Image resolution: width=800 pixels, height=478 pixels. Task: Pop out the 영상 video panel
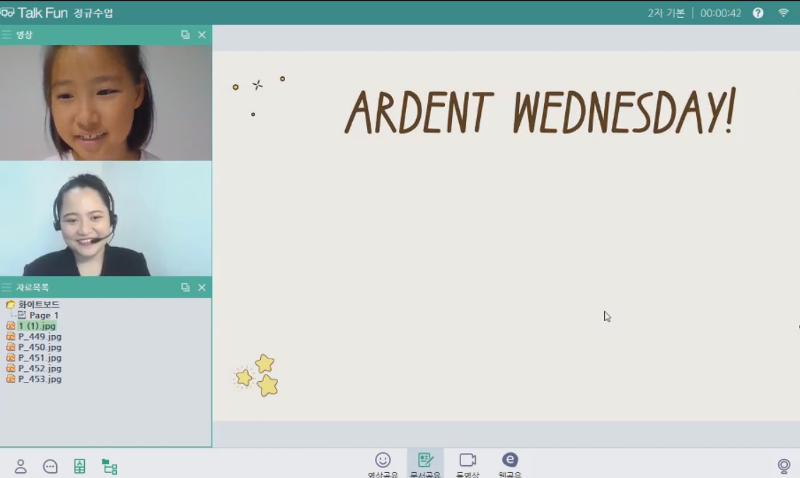pyautogui.click(x=185, y=35)
